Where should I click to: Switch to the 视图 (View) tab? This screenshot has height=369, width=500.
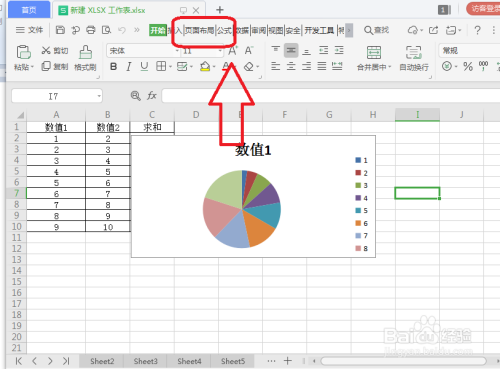[276, 30]
